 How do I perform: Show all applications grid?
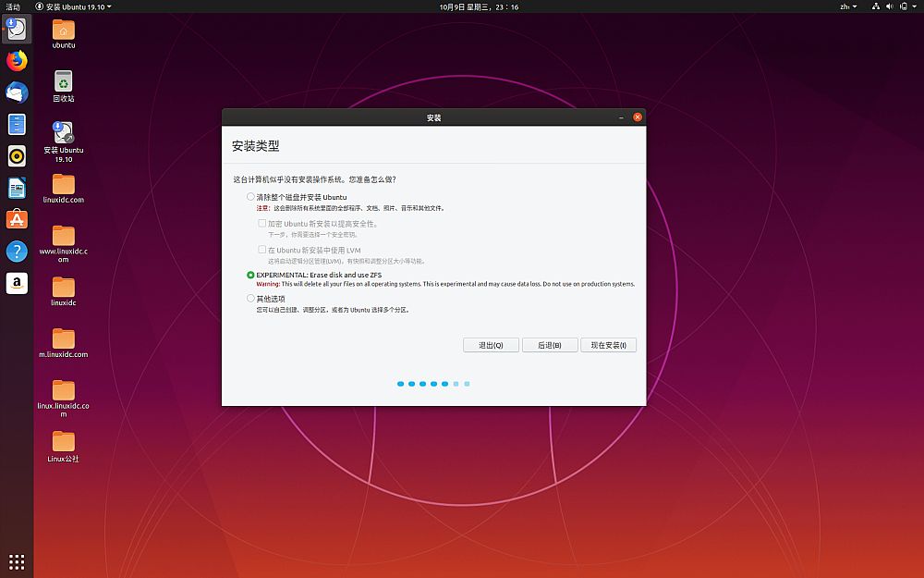[17, 561]
